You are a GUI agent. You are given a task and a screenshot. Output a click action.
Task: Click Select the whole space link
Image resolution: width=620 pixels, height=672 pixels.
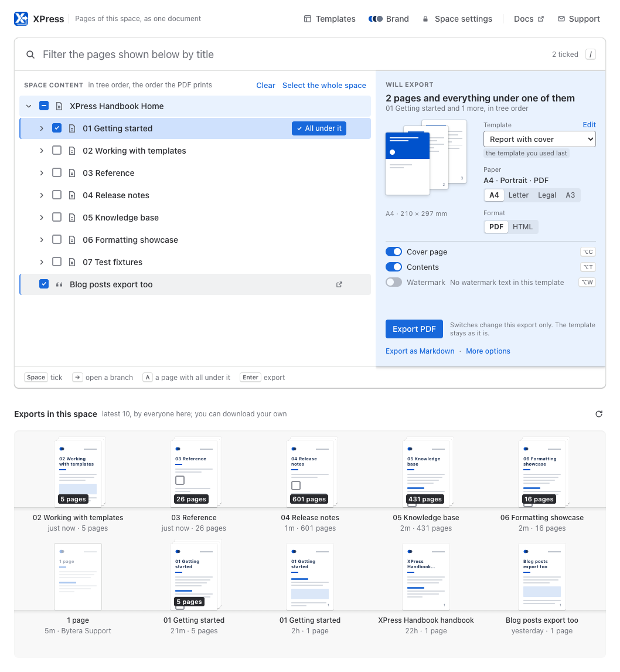coord(324,85)
